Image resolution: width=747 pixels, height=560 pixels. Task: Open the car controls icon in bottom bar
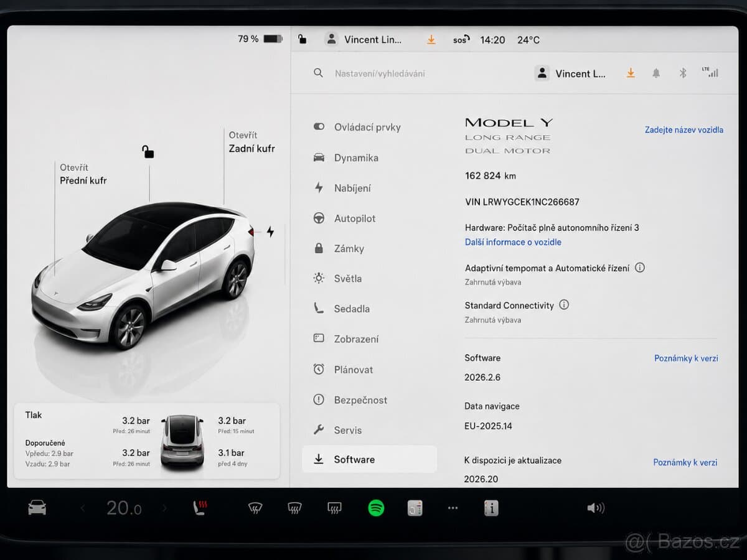tap(37, 508)
